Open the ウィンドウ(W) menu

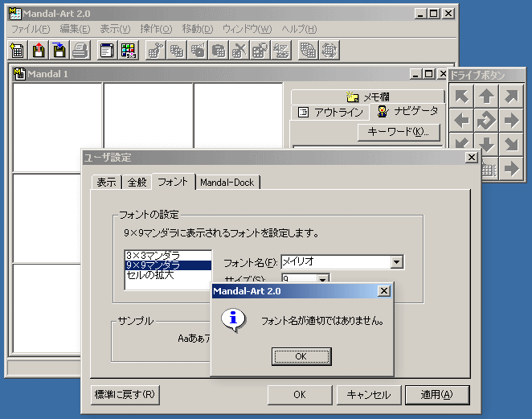pyautogui.click(x=247, y=29)
